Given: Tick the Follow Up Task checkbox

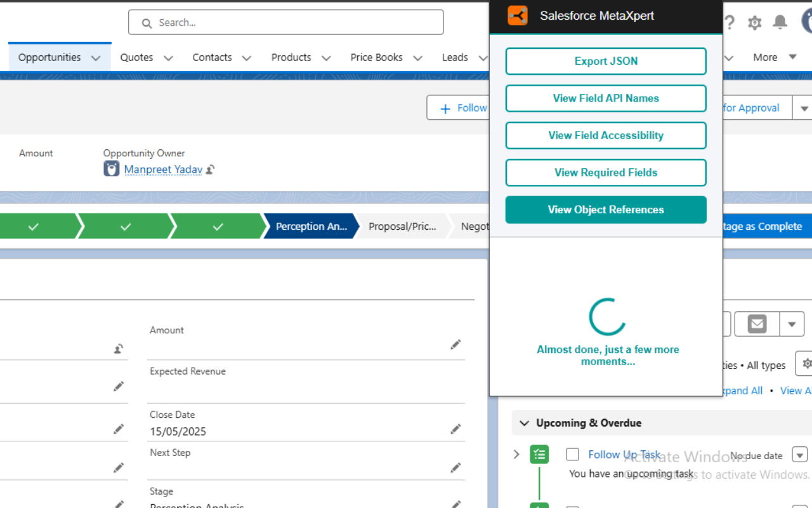Looking at the screenshot, I should (573, 455).
